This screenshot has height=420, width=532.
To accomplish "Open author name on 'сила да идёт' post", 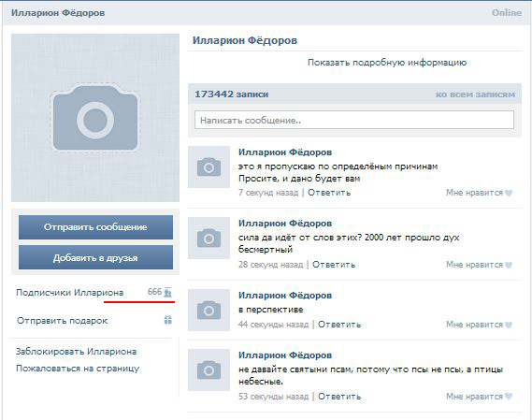I will [x=285, y=224].
